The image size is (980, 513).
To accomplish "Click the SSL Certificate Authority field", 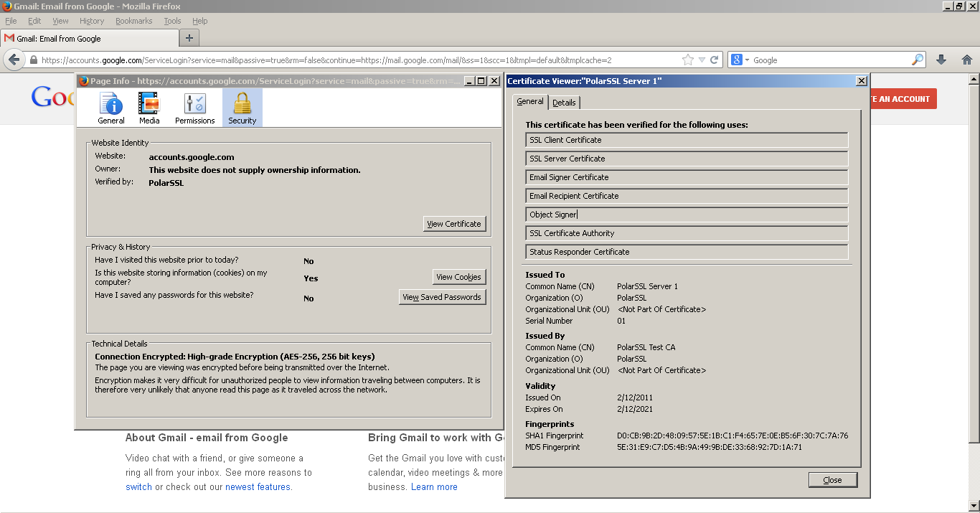I will (687, 233).
